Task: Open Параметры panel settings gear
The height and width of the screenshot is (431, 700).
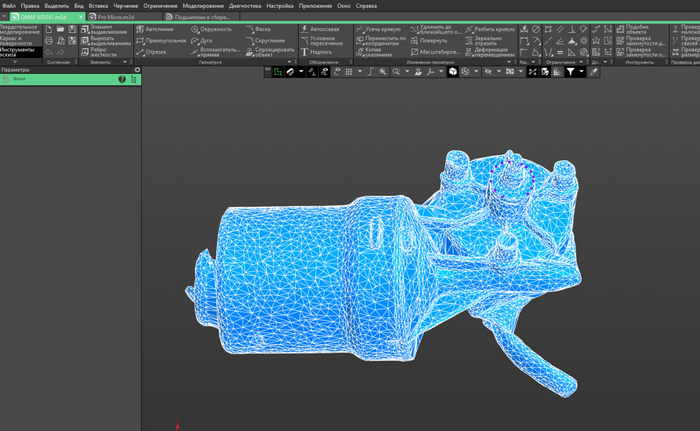Action: [137, 70]
